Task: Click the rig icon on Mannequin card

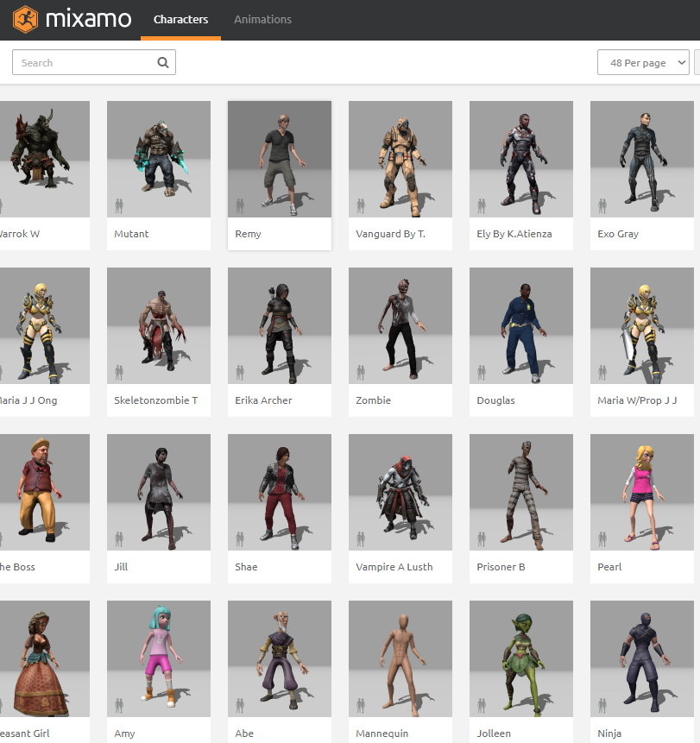Action: [x=361, y=706]
